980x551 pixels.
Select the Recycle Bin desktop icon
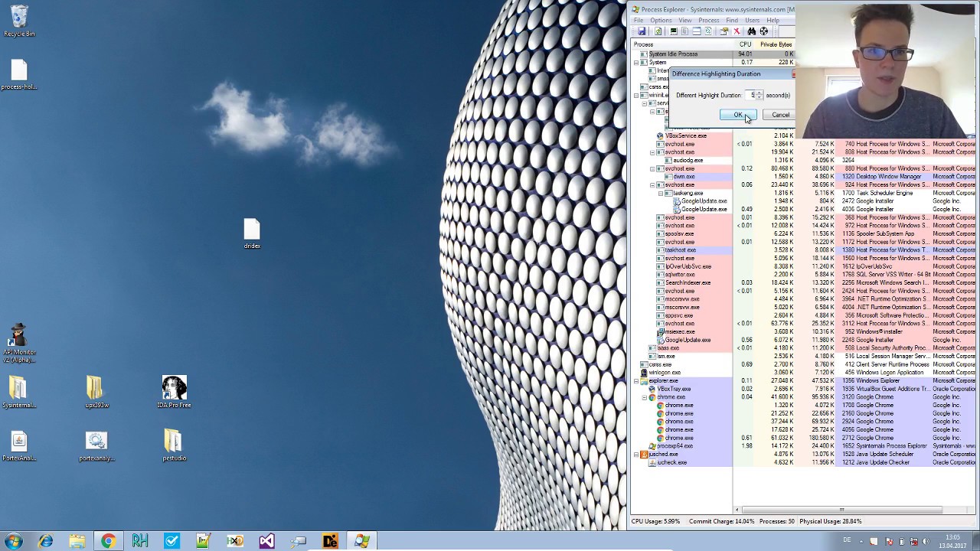click(x=19, y=21)
